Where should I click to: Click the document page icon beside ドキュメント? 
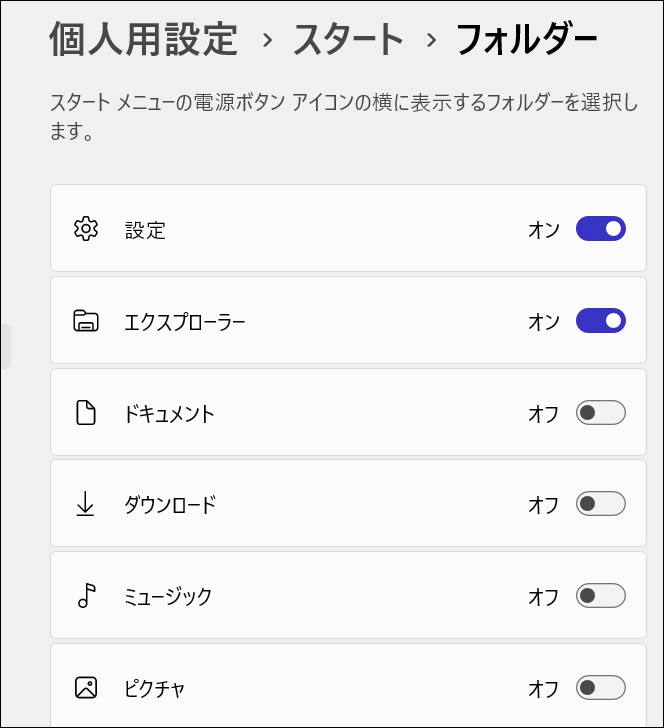86,413
